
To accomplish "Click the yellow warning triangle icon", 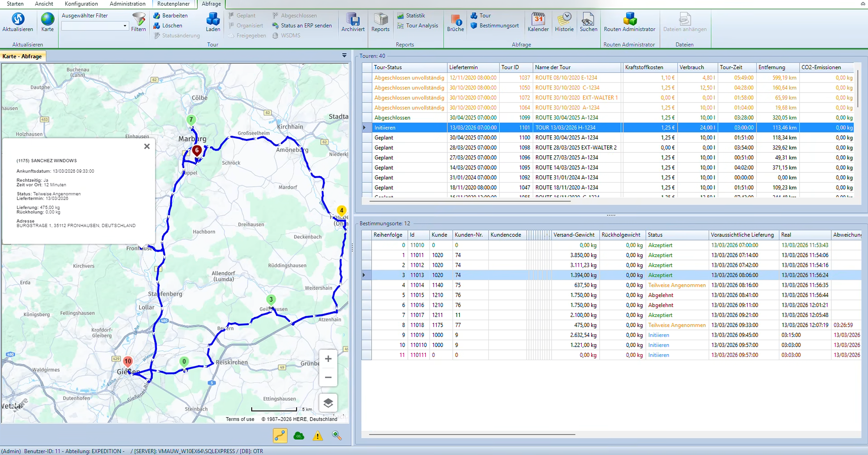I will click(318, 435).
